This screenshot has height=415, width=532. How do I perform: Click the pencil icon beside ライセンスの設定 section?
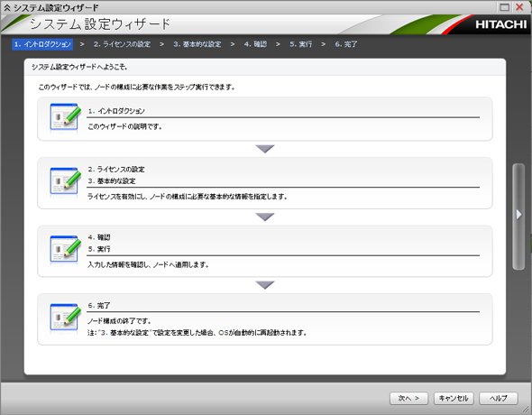click(65, 181)
